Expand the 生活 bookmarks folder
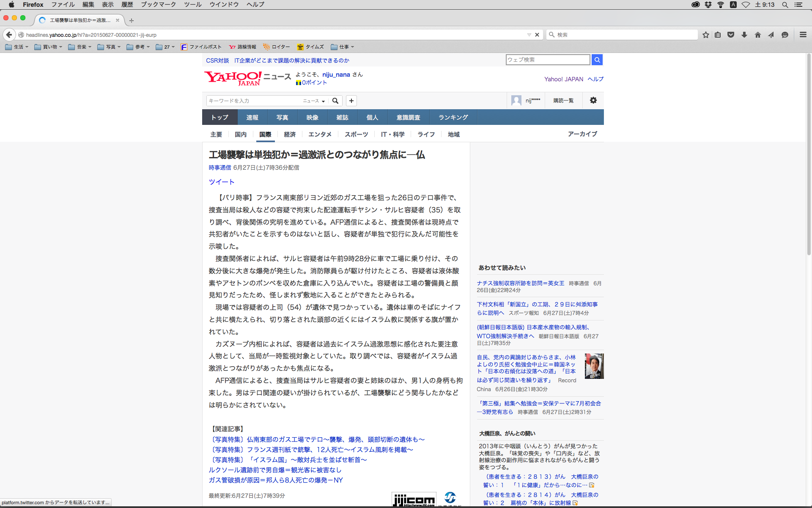 [17, 47]
